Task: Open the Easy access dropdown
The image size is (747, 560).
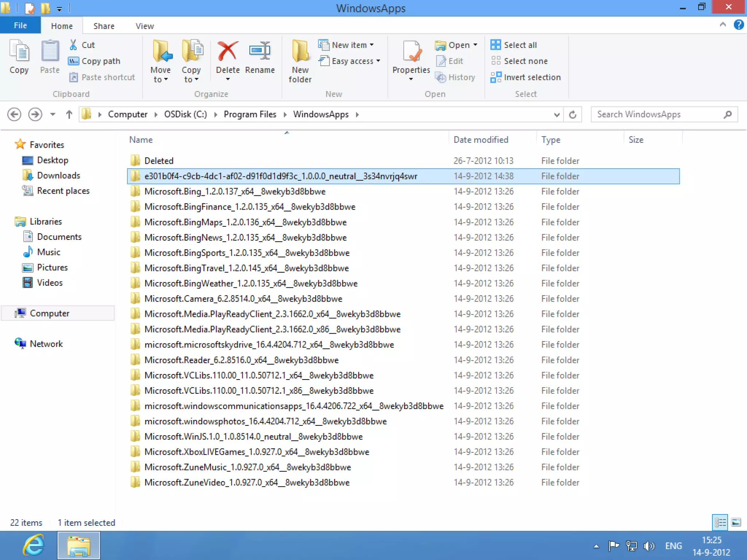Action: (x=378, y=61)
